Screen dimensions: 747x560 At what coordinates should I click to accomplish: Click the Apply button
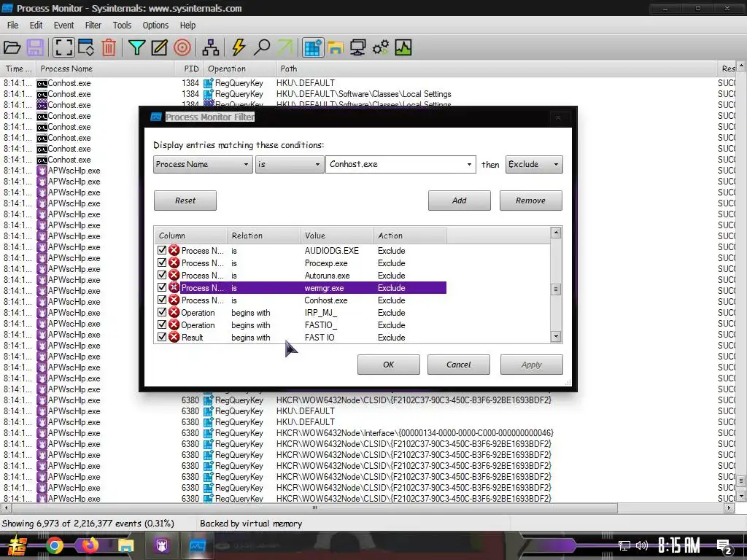pyautogui.click(x=532, y=365)
